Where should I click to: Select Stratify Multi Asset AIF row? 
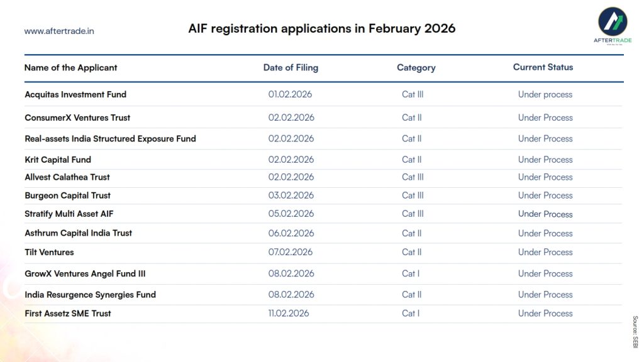pyautogui.click(x=69, y=214)
